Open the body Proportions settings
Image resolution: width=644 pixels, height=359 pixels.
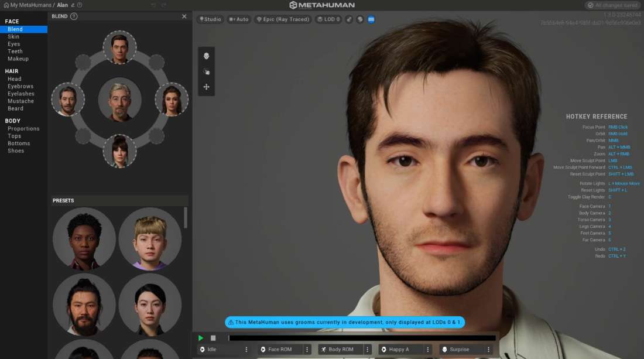coord(24,129)
